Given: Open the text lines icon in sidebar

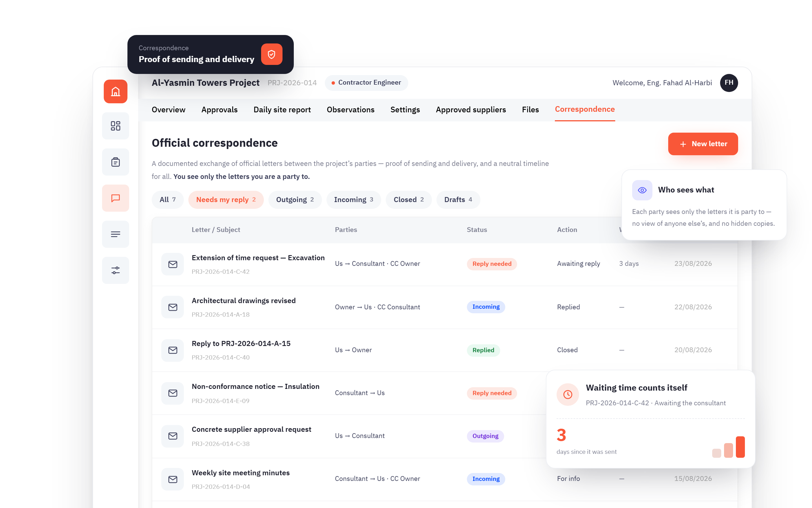Looking at the screenshot, I should coord(115,234).
